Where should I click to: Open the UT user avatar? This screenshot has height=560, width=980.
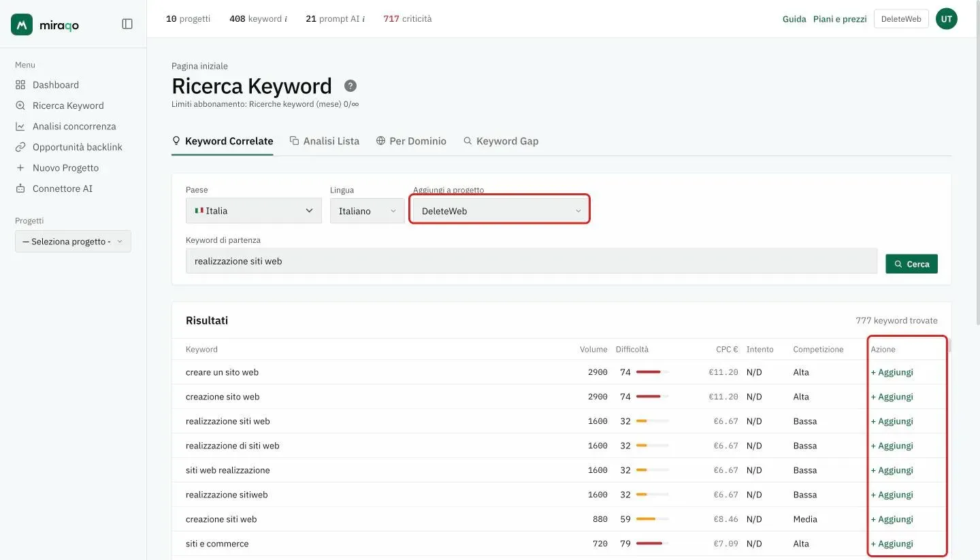pyautogui.click(x=946, y=19)
